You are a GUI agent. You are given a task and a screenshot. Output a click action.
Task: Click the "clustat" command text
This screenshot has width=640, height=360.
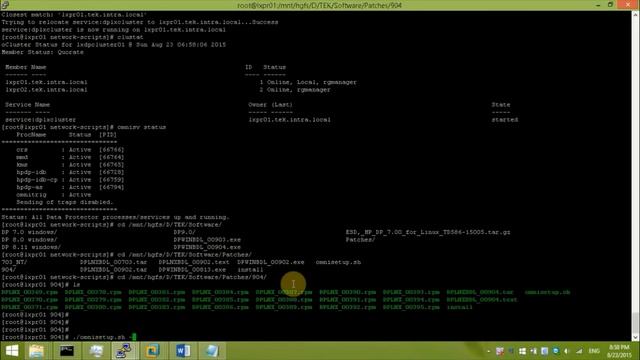click(130, 37)
